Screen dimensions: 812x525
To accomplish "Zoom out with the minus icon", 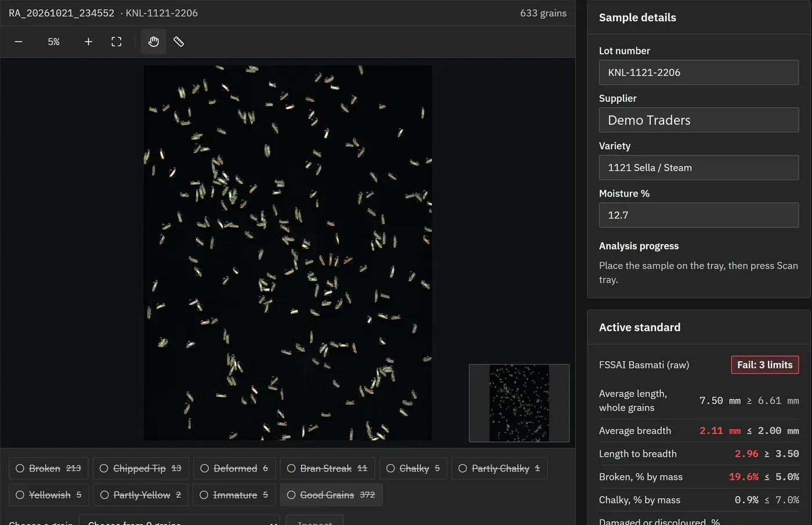I will [19, 42].
